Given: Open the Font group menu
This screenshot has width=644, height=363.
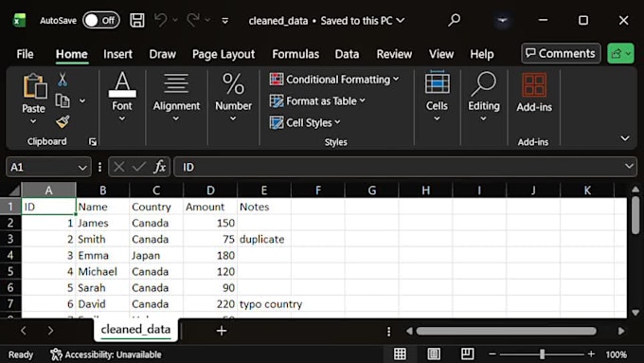Looking at the screenshot, I should pyautogui.click(x=122, y=97).
